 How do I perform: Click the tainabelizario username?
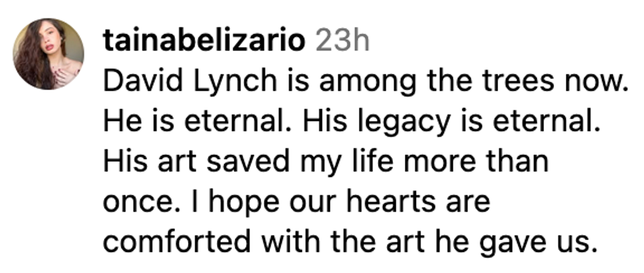click(204, 42)
